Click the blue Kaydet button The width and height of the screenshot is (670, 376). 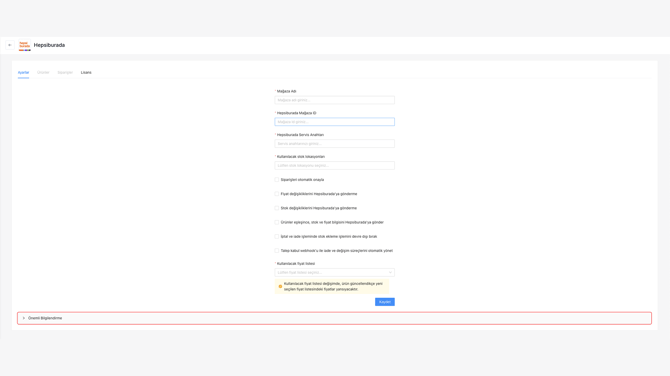click(385, 302)
